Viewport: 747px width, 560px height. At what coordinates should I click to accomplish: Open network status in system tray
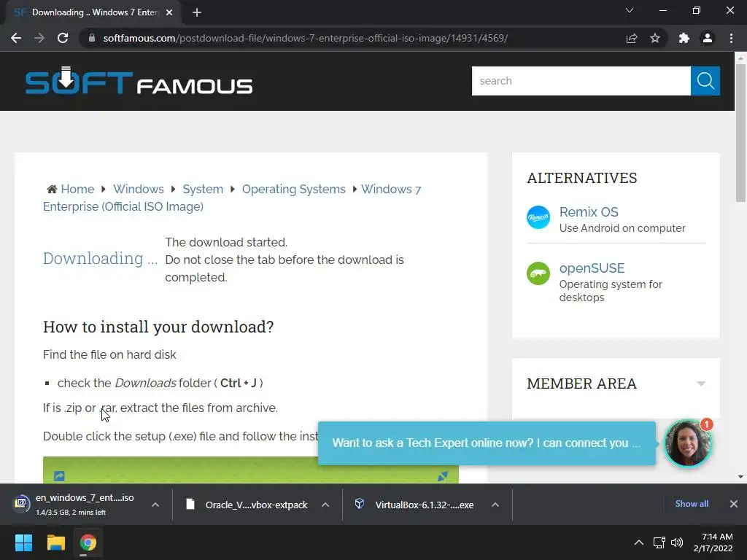pos(659,542)
